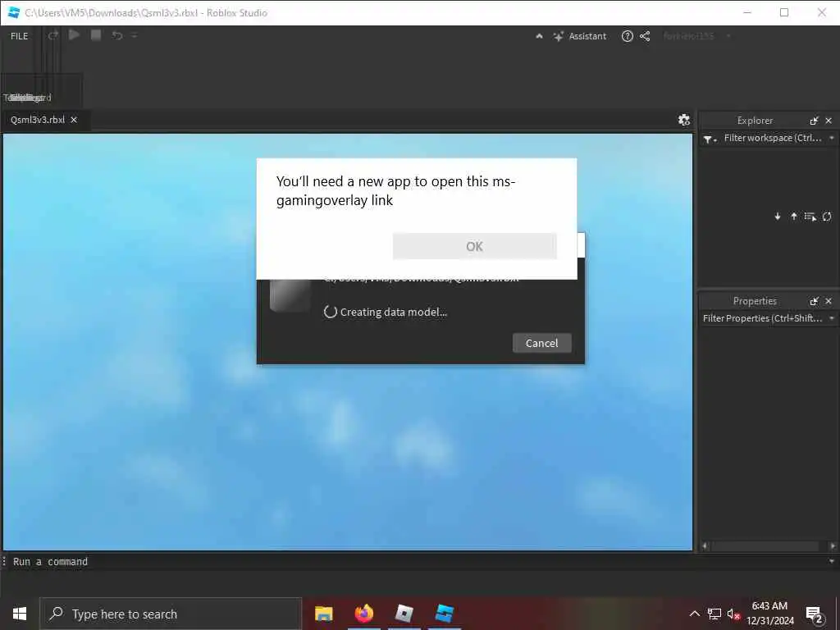Open notification center icon
Viewport: 840px width, 630px height.
(x=815, y=614)
